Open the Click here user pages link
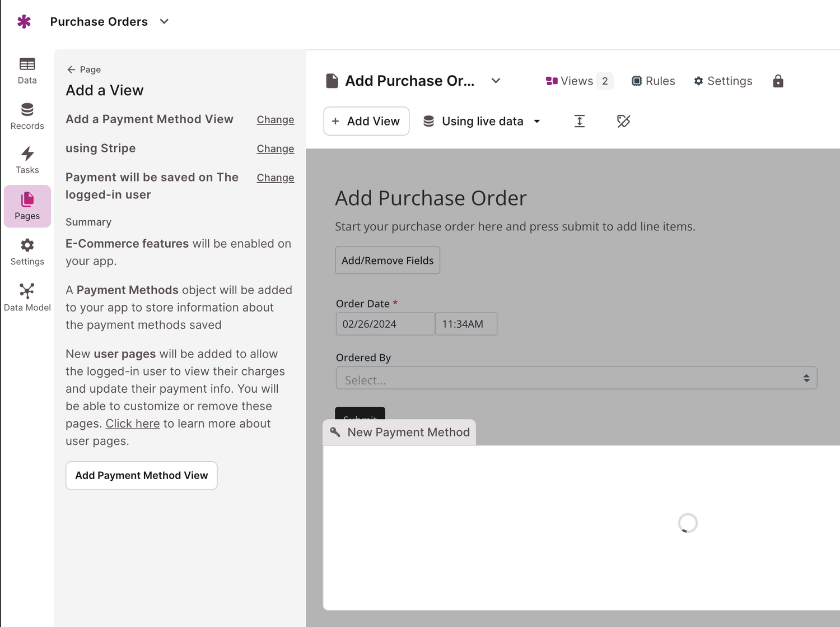The image size is (840, 627). tap(132, 424)
